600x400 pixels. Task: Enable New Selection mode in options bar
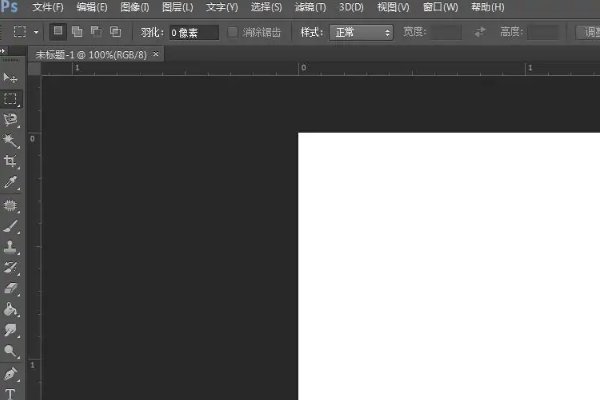point(60,32)
